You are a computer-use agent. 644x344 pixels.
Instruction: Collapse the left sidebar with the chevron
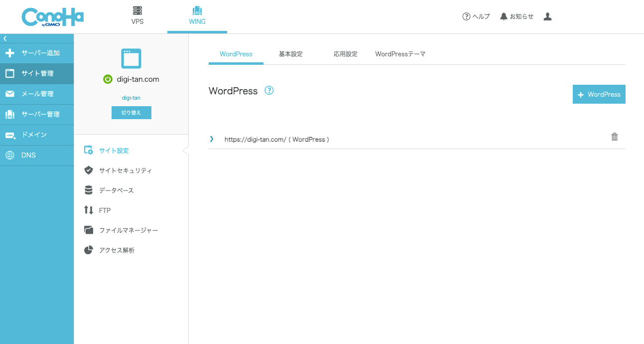click(5, 38)
